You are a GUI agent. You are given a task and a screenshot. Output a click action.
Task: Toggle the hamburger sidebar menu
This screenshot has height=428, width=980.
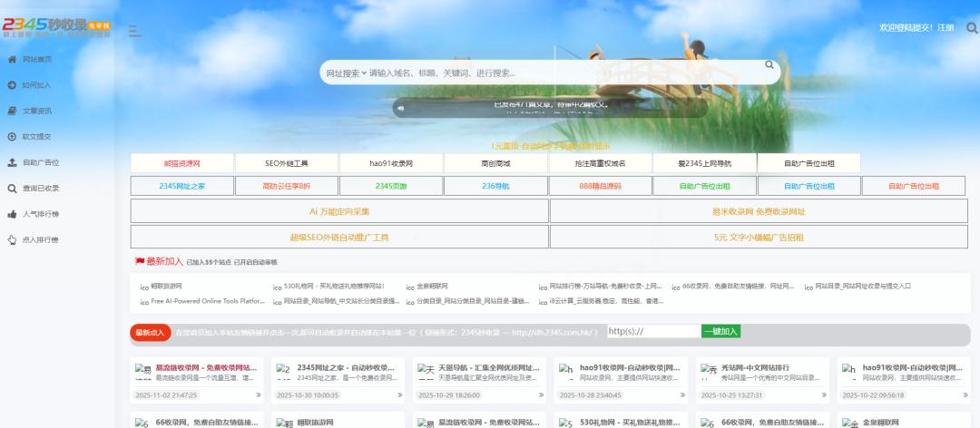pyautogui.click(x=134, y=32)
